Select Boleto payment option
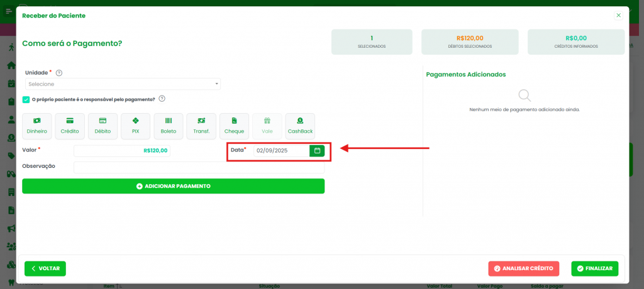 [169, 126]
